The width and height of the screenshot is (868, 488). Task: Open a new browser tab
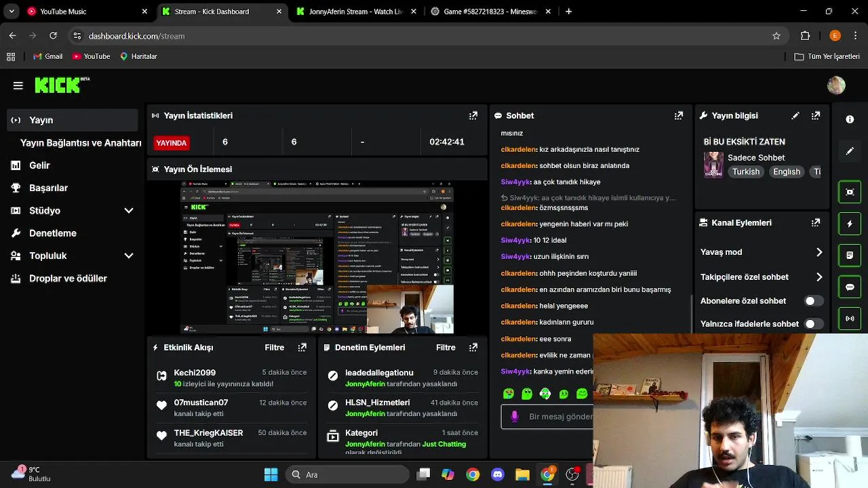click(x=568, y=12)
